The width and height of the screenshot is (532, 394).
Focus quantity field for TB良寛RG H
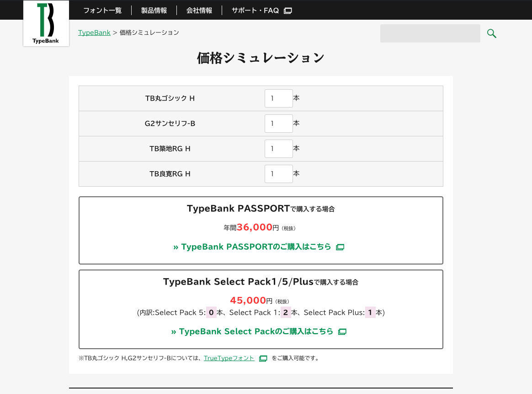pos(279,174)
